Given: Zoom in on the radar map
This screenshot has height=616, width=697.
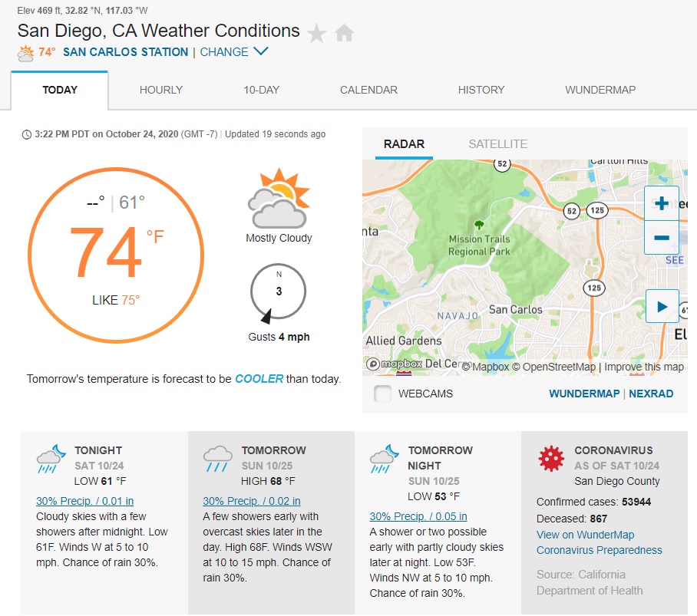Looking at the screenshot, I should (x=662, y=203).
